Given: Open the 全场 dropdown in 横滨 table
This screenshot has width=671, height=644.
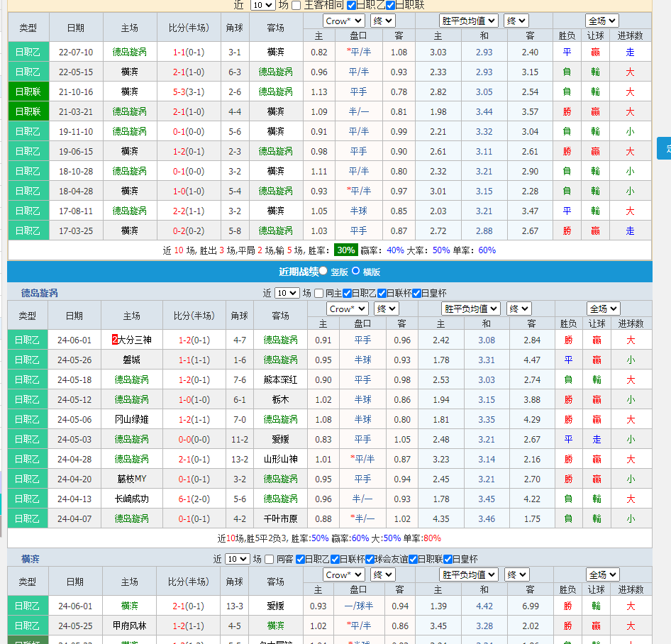Looking at the screenshot, I should pyautogui.click(x=602, y=574).
